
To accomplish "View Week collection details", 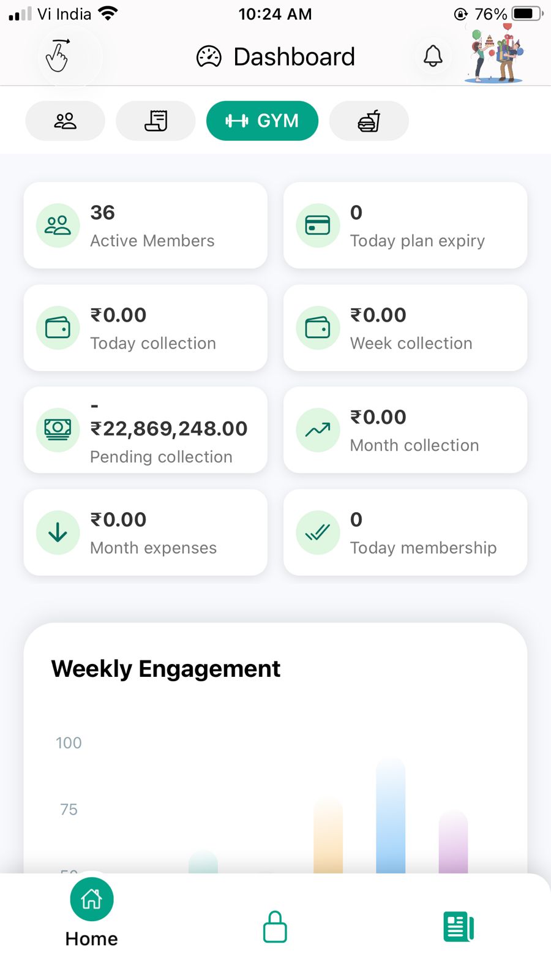I will click(405, 328).
